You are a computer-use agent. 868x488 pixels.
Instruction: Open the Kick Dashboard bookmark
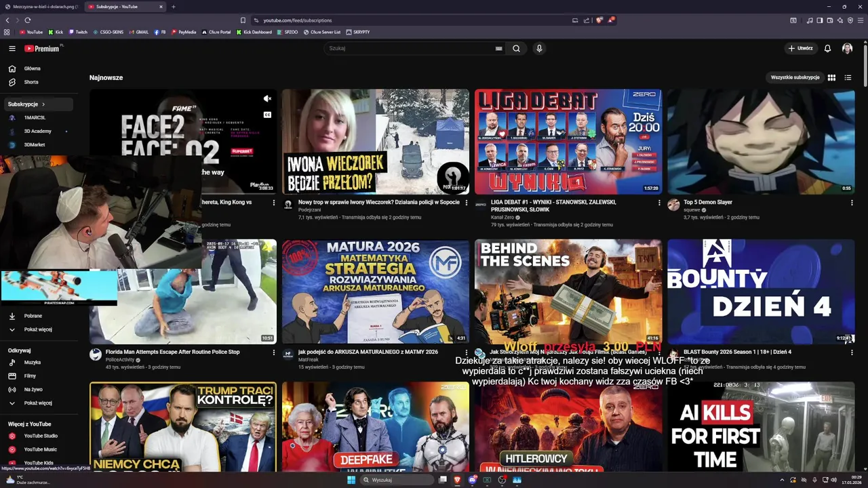tap(254, 32)
